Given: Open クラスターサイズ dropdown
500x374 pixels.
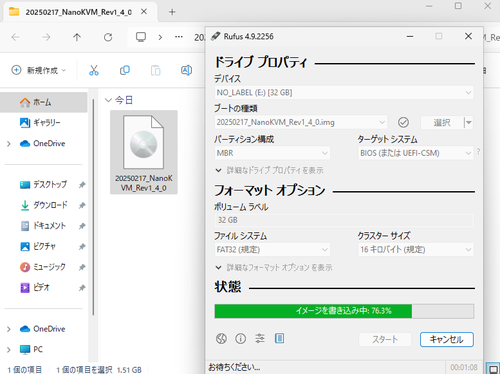Looking at the screenshot, I should 416,250.
